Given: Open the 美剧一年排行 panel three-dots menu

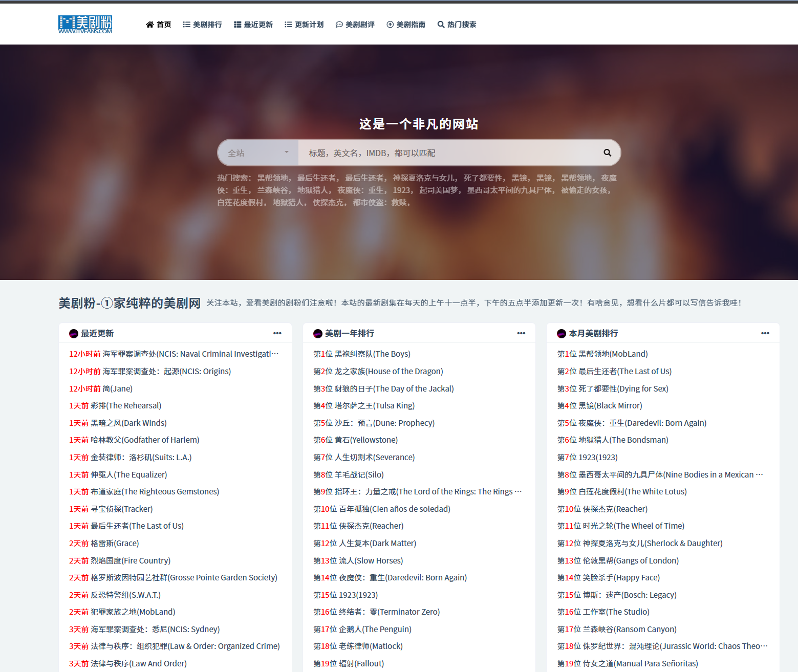Looking at the screenshot, I should pos(521,333).
